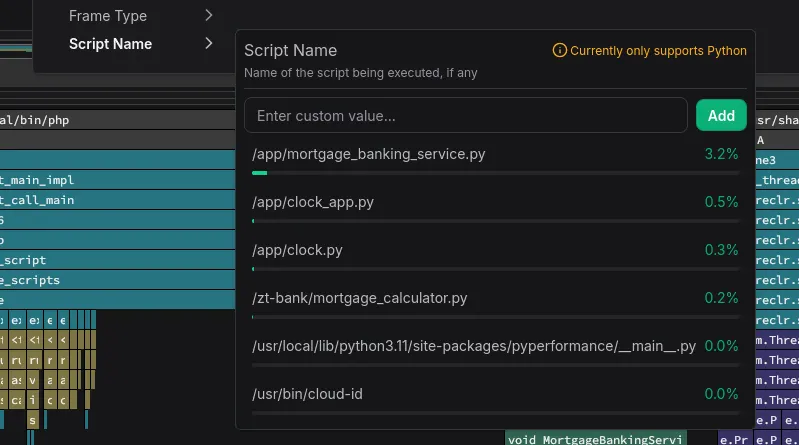Expand the Script Name submenu chevron
The width and height of the screenshot is (799, 445).
coord(208,44)
